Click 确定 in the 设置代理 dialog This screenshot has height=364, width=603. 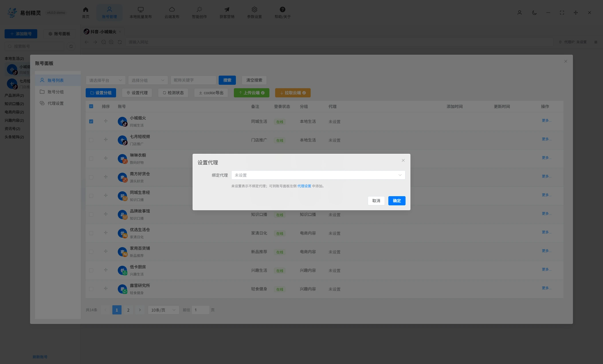[397, 201]
